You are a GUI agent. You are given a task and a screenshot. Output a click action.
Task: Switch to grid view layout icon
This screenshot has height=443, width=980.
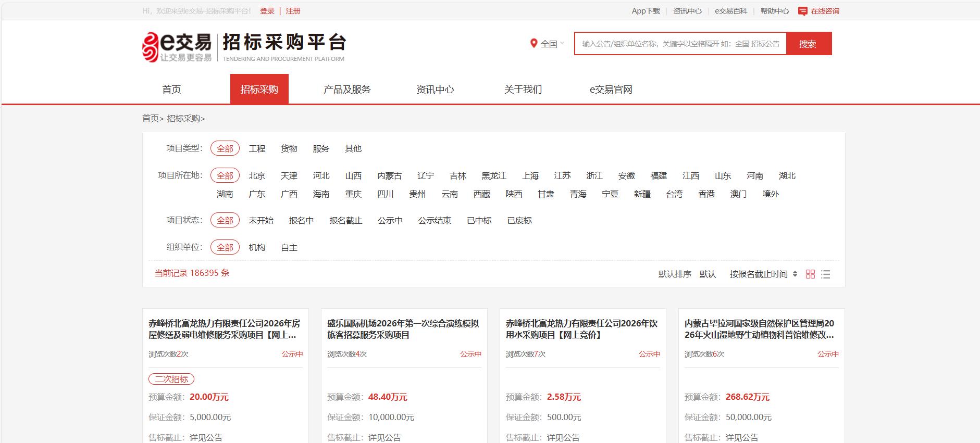coord(810,274)
